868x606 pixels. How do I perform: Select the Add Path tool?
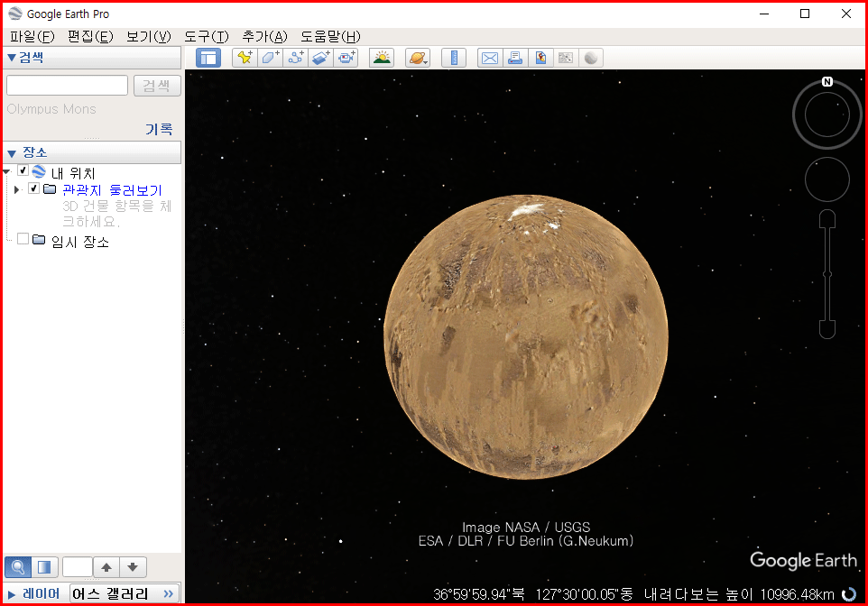(296, 58)
